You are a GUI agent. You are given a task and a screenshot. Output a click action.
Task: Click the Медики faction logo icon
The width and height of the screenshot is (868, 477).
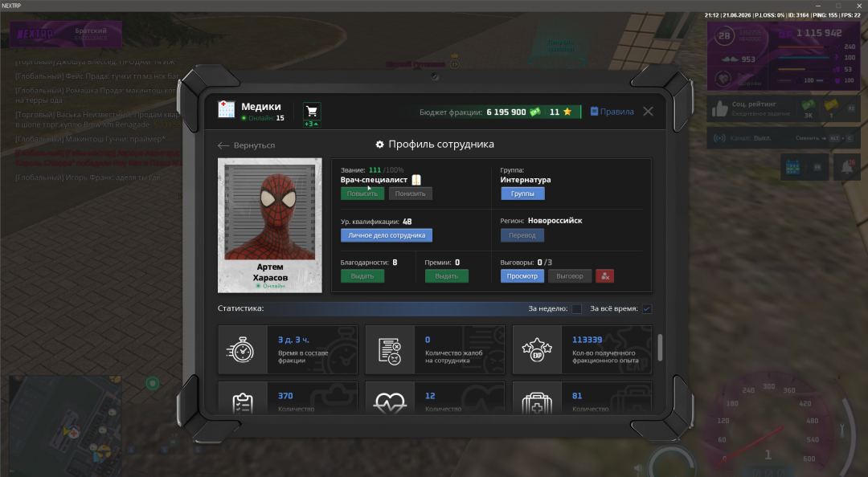227,109
